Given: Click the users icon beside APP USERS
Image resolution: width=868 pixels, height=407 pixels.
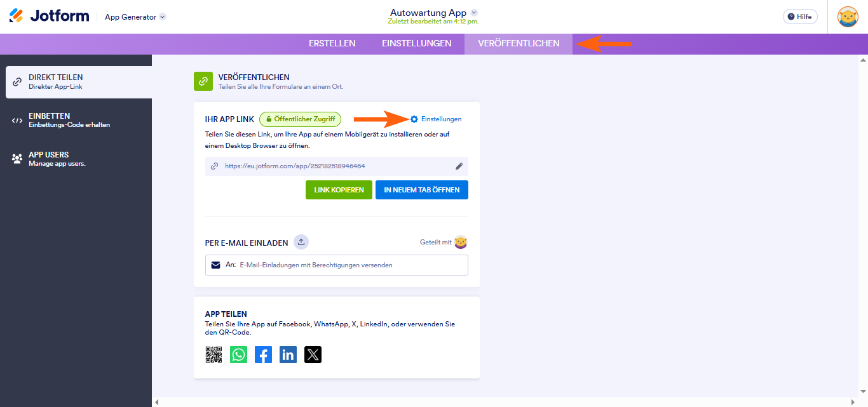Looking at the screenshot, I should pyautogui.click(x=17, y=159).
